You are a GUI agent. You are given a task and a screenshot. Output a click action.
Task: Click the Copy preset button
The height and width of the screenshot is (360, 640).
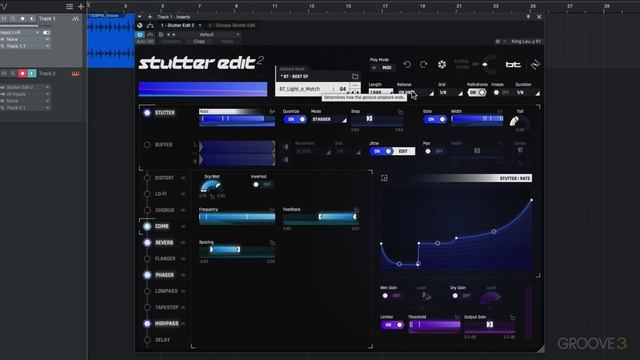[x=199, y=41]
